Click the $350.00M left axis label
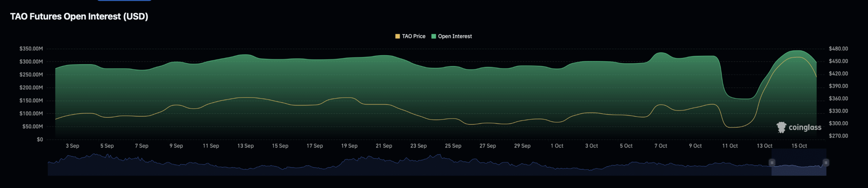Image resolution: width=868 pixels, height=188 pixels. (x=31, y=49)
